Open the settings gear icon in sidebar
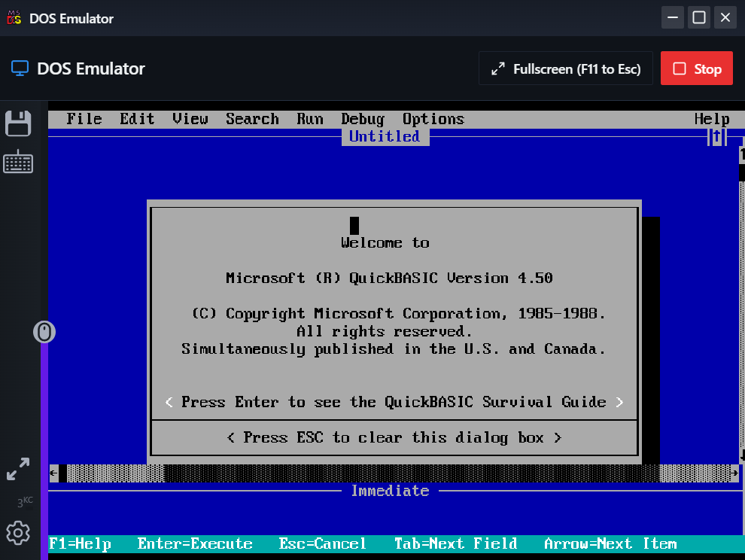 click(18, 533)
